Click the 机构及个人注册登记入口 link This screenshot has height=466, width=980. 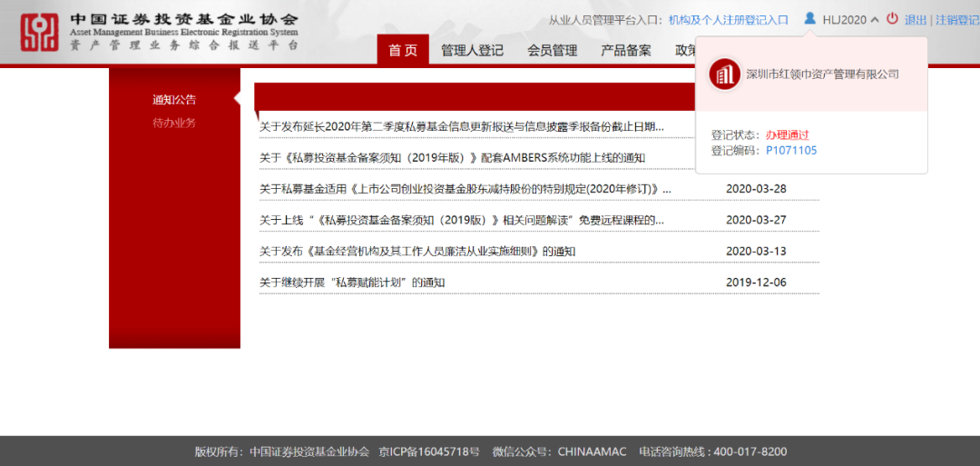[x=728, y=20]
